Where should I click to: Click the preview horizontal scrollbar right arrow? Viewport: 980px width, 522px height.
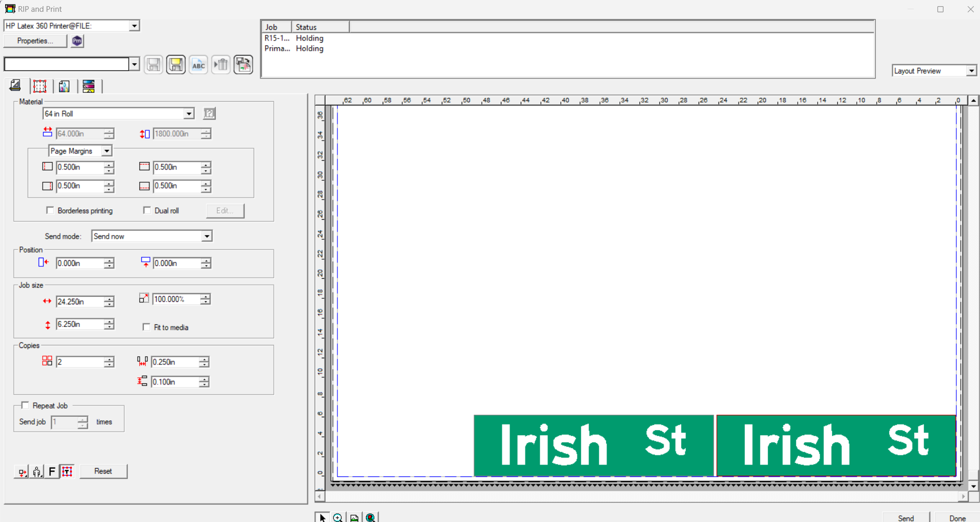963,496
